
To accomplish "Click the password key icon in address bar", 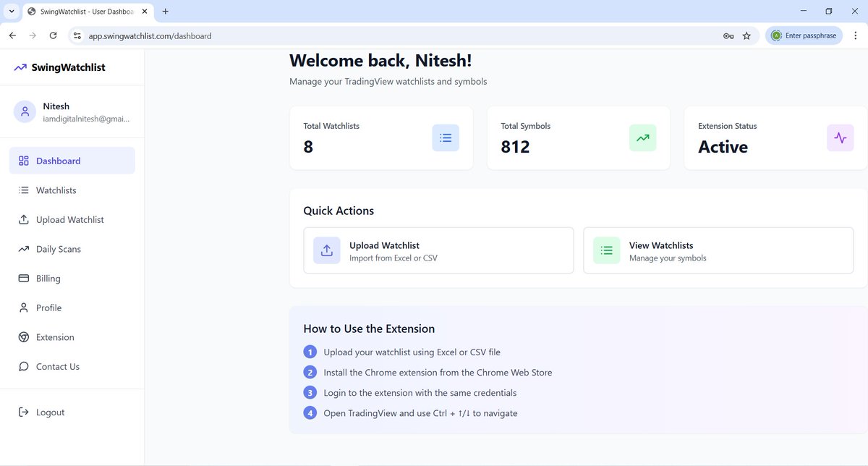I will pos(728,35).
